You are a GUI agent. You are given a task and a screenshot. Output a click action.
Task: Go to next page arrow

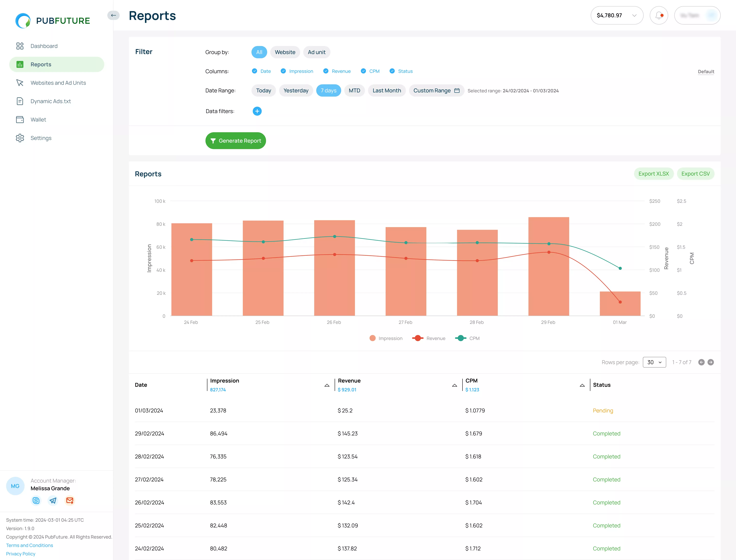(x=711, y=362)
